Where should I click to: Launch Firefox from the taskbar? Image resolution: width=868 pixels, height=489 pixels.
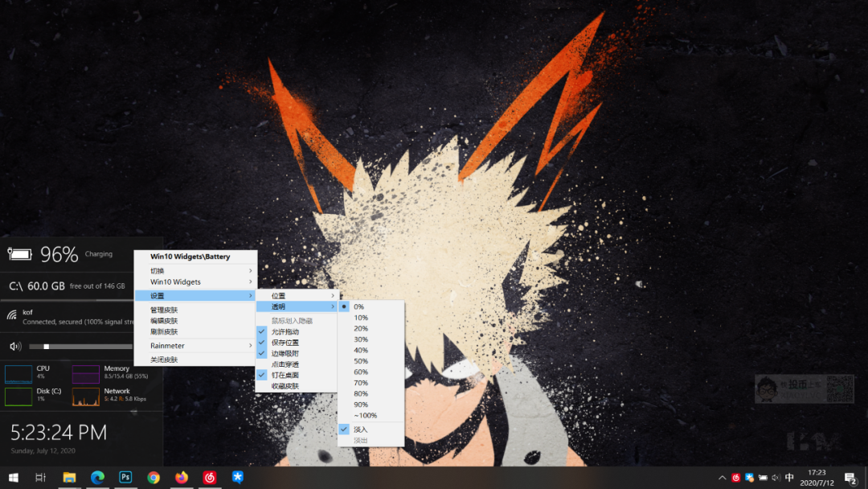coord(181,477)
